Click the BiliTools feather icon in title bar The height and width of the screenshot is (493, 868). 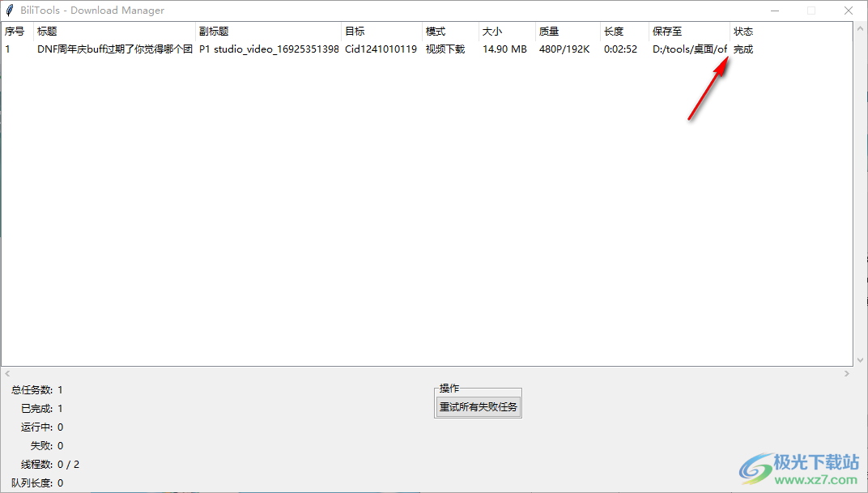pos(8,10)
